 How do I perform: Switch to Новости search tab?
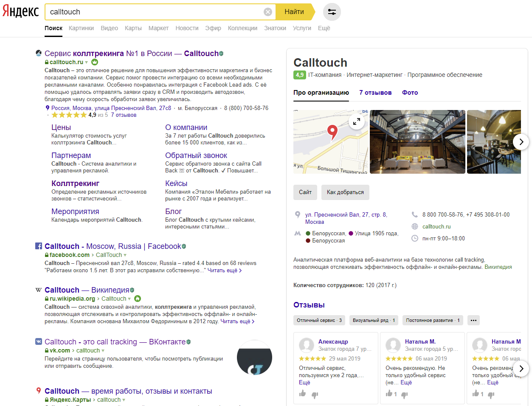click(187, 28)
